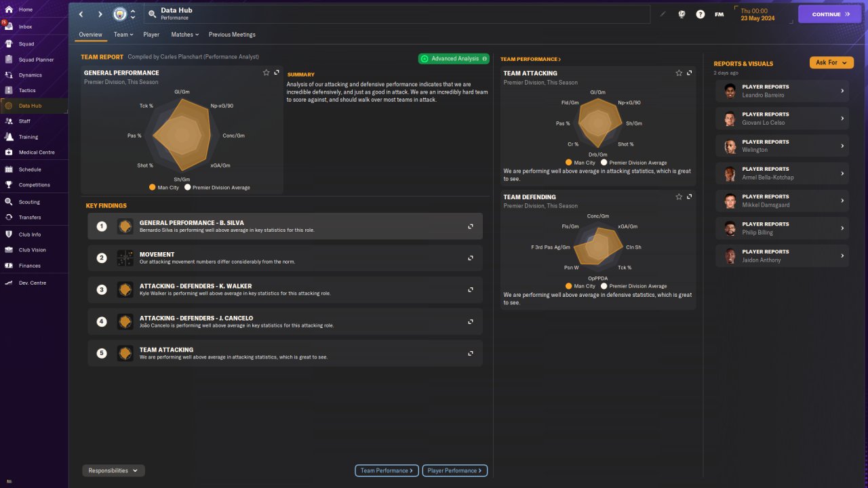
Task: Favourite the General Performance chart with star
Action: coord(266,73)
